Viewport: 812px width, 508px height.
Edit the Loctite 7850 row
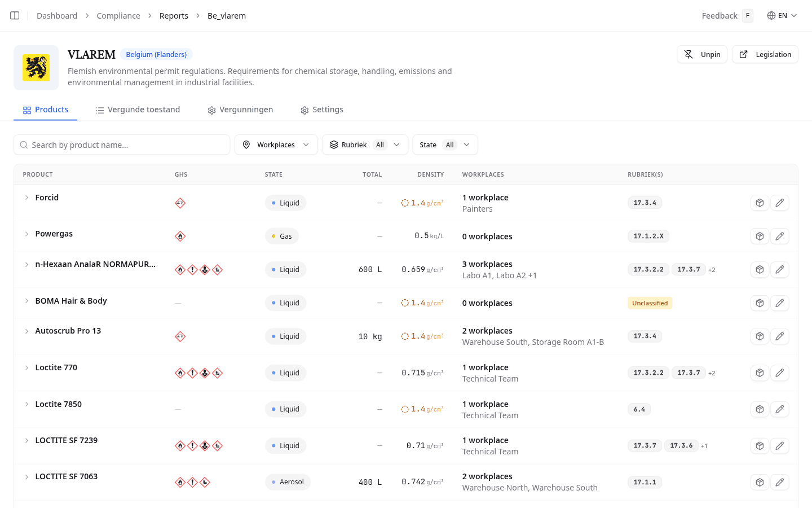779,409
